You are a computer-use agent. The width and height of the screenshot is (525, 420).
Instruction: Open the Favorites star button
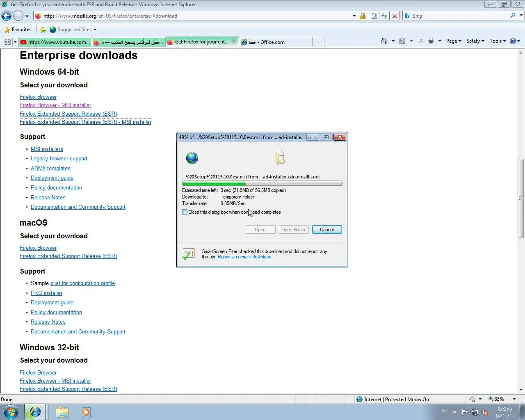tap(17, 30)
